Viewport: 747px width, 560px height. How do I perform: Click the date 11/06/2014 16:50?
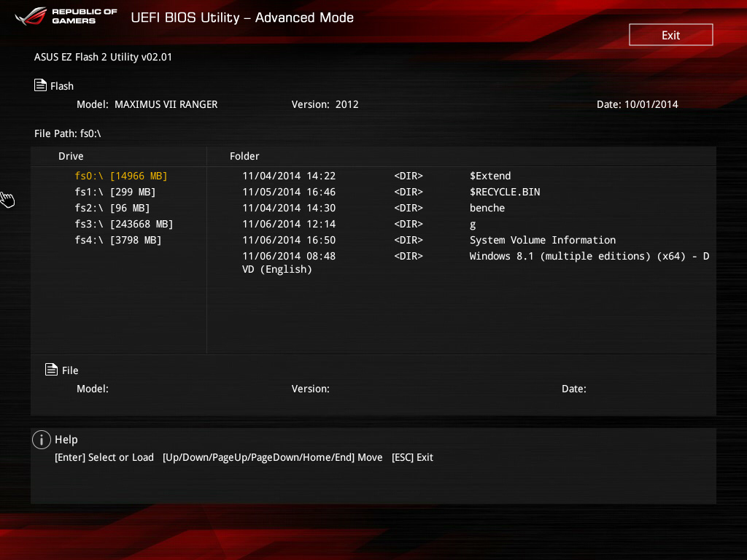coord(289,240)
